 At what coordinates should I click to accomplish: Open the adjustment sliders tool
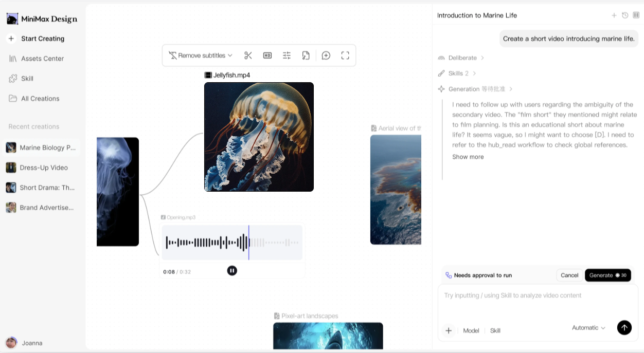pyautogui.click(x=287, y=55)
